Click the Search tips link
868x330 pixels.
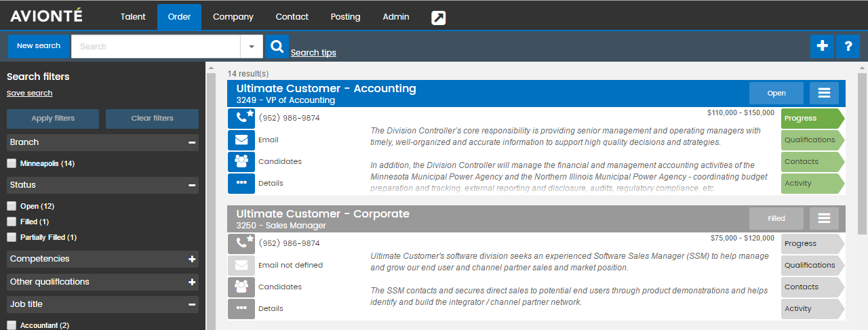pyautogui.click(x=313, y=52)
